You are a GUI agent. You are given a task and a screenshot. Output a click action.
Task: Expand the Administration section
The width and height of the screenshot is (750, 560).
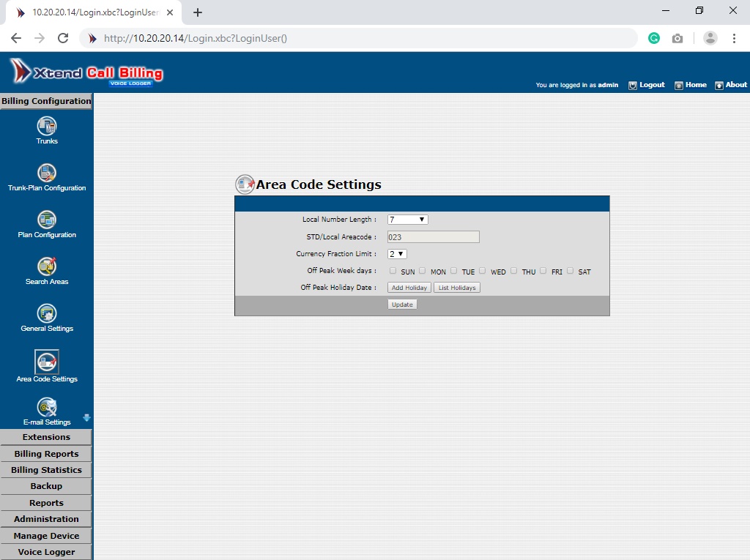(46, 519)
